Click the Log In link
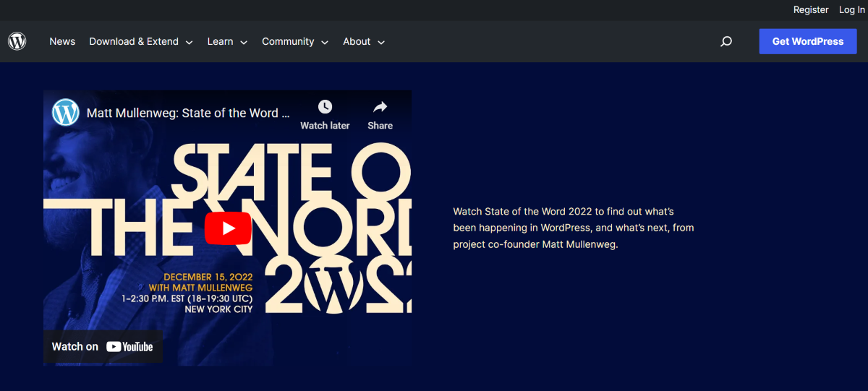The height and width of the screenshot is (391, 868). click(851, 10)
